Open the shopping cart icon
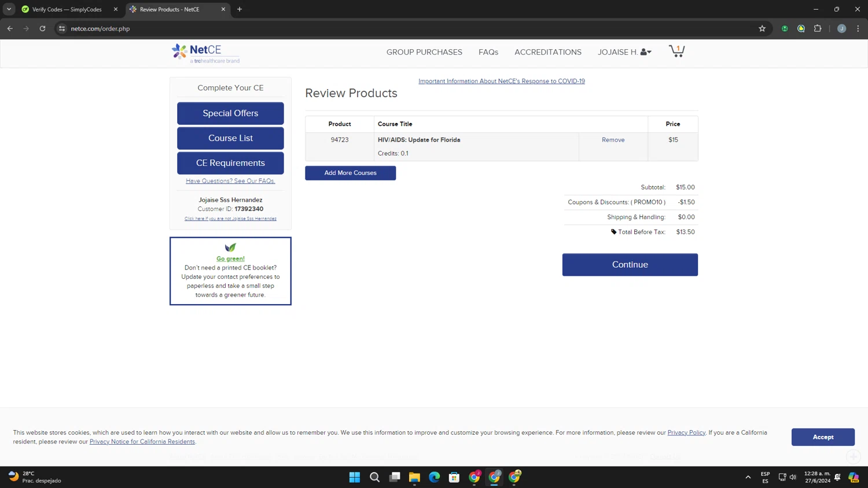 click(x=676, y=51)
